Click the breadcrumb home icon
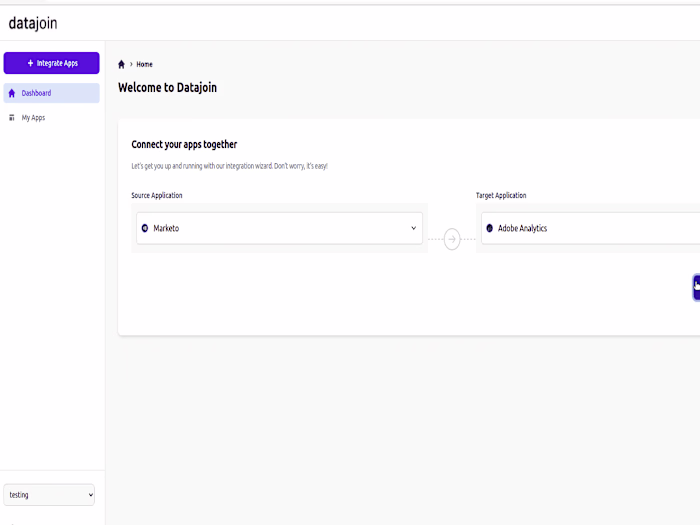The height and width of the screenshot is (525, 700). tap(122, 64)
